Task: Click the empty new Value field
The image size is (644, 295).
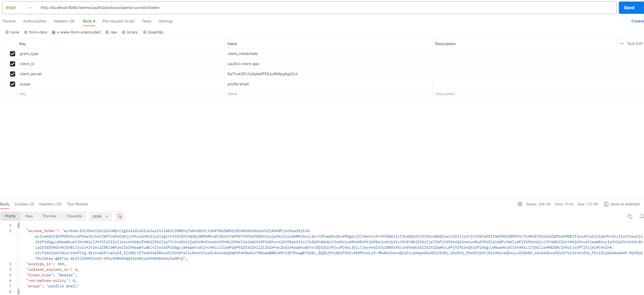Action: pos(328,94)
